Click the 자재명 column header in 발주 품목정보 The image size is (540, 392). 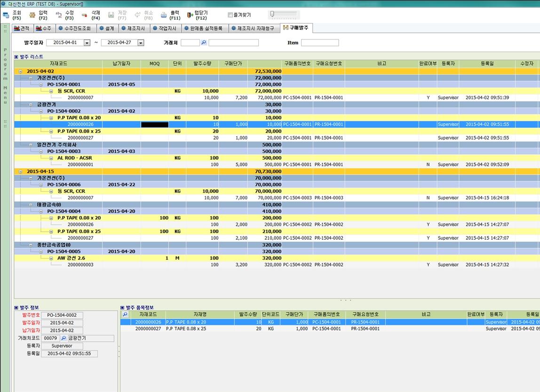pyautogui.click(x=200, y=314)
